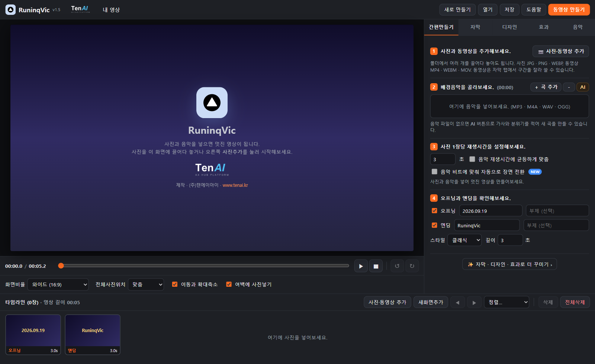Image resolution: width=595 pixels, height=364 pixels.
Task: Click the redo arrow icon
Action: pyautogui.click(x=412, y=266)
